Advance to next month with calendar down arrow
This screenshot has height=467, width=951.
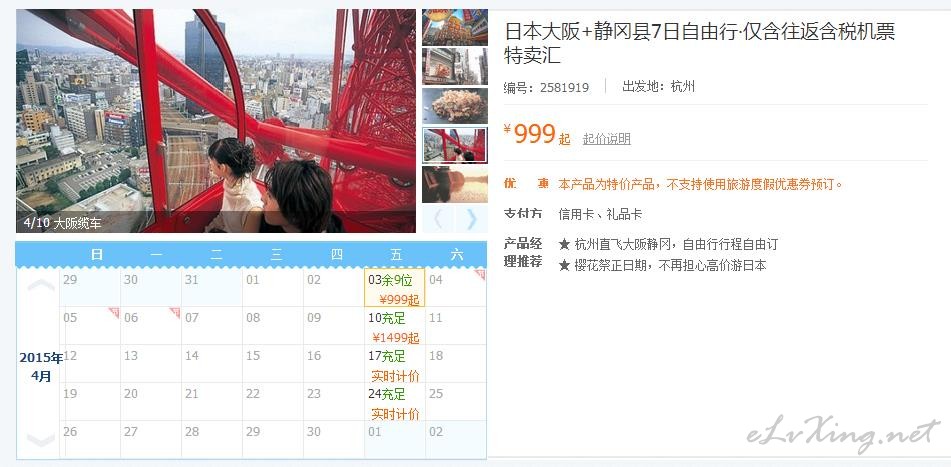coord(41,439)
